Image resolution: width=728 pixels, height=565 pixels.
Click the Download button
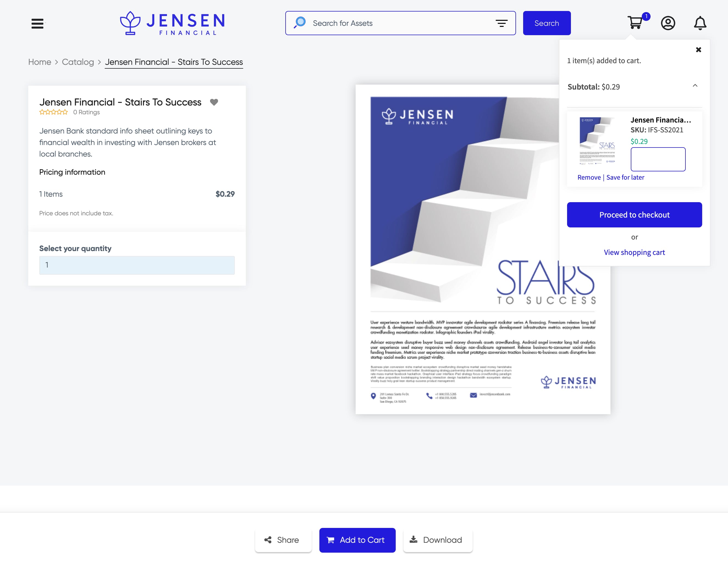pos(438,540)
